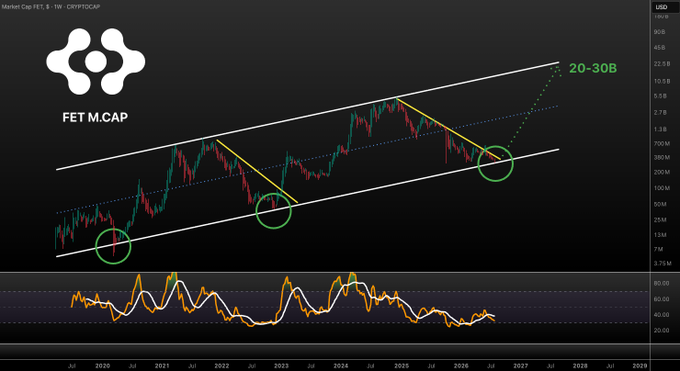This screenshot has width=680, height=371.
Task: Click the 2027 label on time axis
Action: [520, 366]
